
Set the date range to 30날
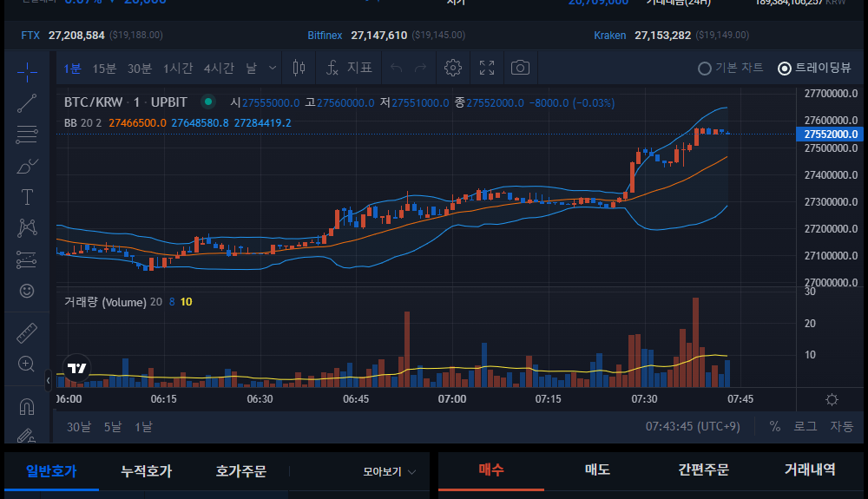[x=79, y=427]
